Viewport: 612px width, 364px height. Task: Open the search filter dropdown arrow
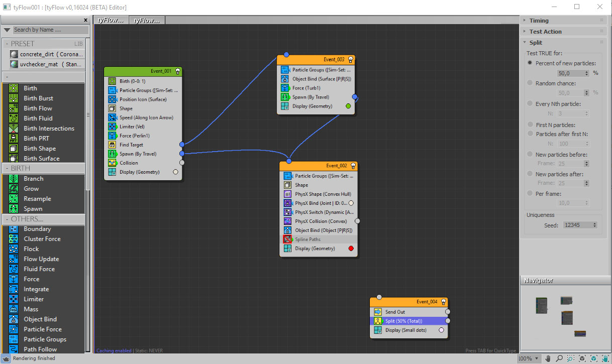pos(7,30)
